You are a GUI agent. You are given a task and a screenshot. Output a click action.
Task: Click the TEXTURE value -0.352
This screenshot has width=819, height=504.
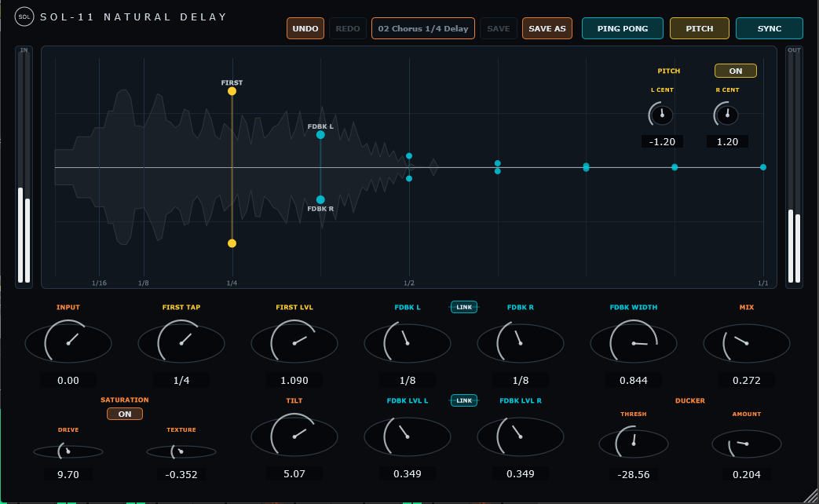click(181, 474)
